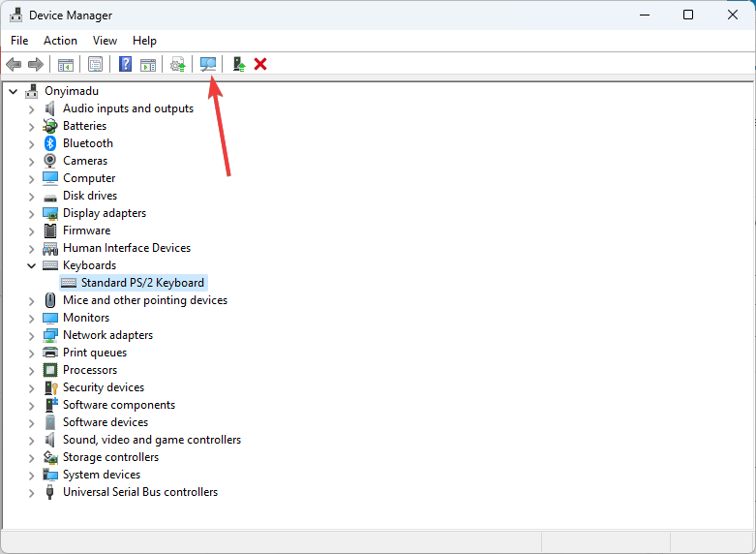Viewport: 756px width, 554px height.
Task: Select the Disk drives label
Action: coord(90,196)
